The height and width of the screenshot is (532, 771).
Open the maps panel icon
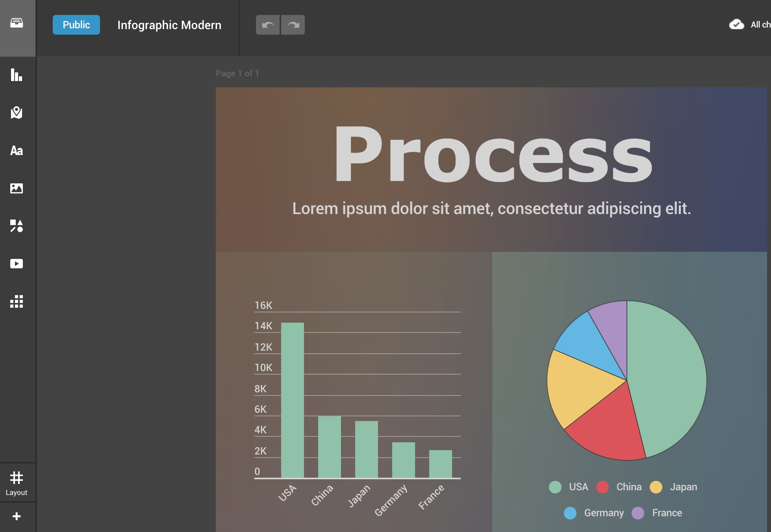17,113
